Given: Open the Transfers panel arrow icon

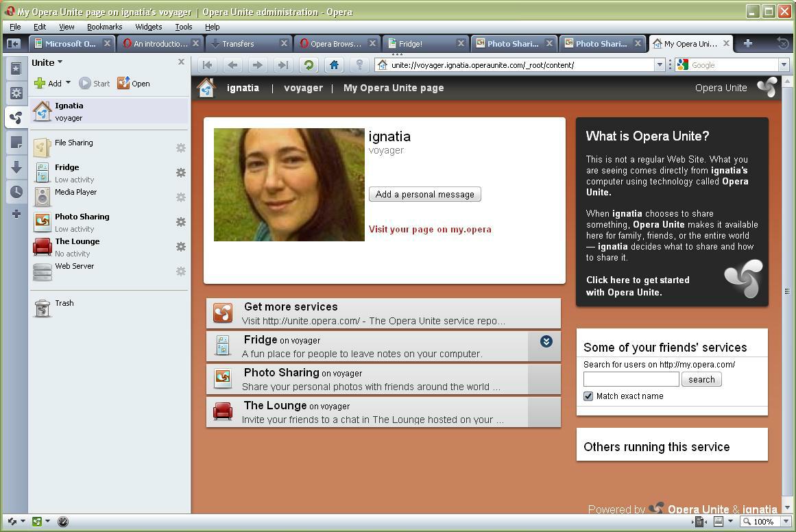Looking at the screenshot, I should coord(16,167).
